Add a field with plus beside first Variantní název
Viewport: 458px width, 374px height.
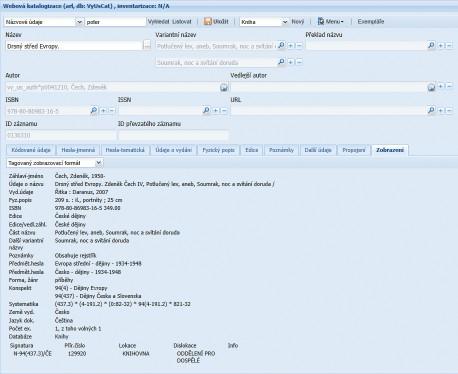pyautogui.click(x=291, y=46)
